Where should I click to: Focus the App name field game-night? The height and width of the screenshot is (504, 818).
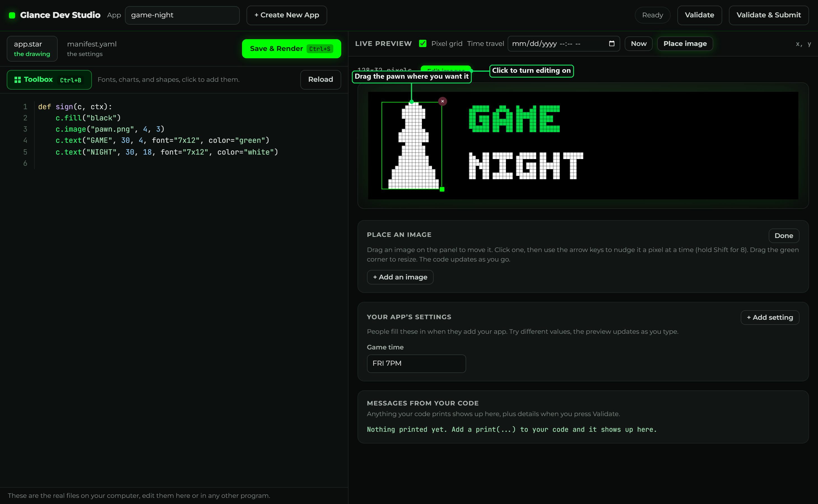click(182, 15)
